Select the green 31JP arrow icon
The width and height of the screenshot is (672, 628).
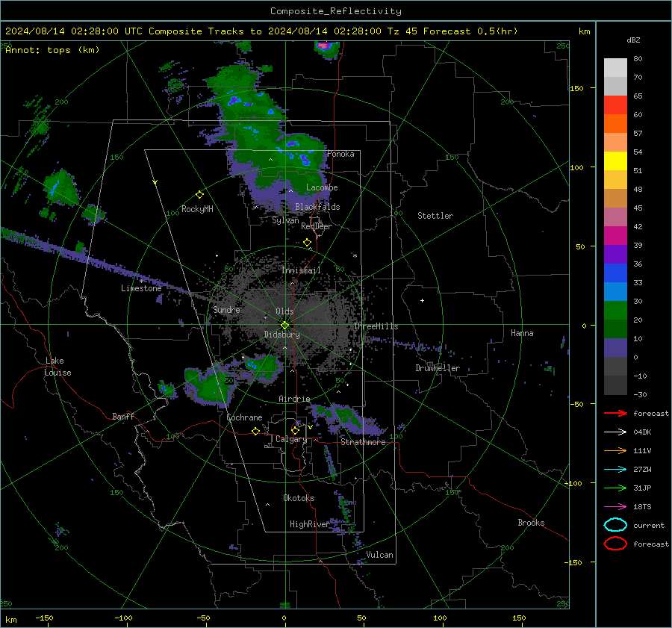615,488
